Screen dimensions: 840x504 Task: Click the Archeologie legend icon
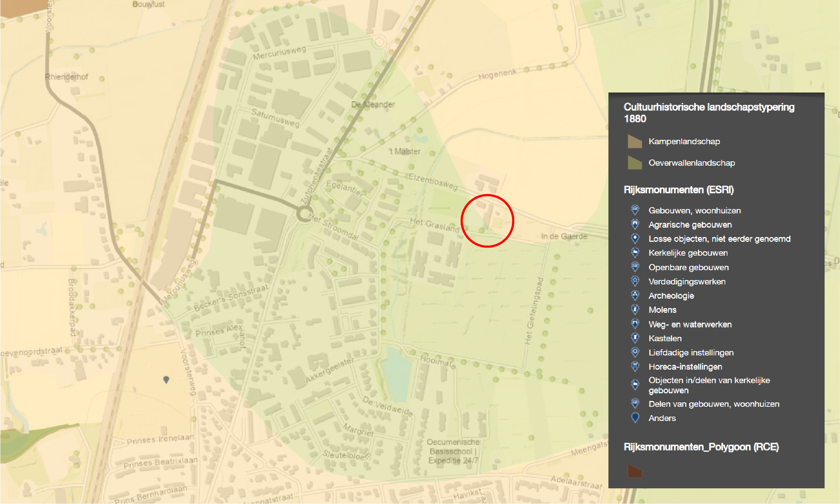tap(635, 295)
